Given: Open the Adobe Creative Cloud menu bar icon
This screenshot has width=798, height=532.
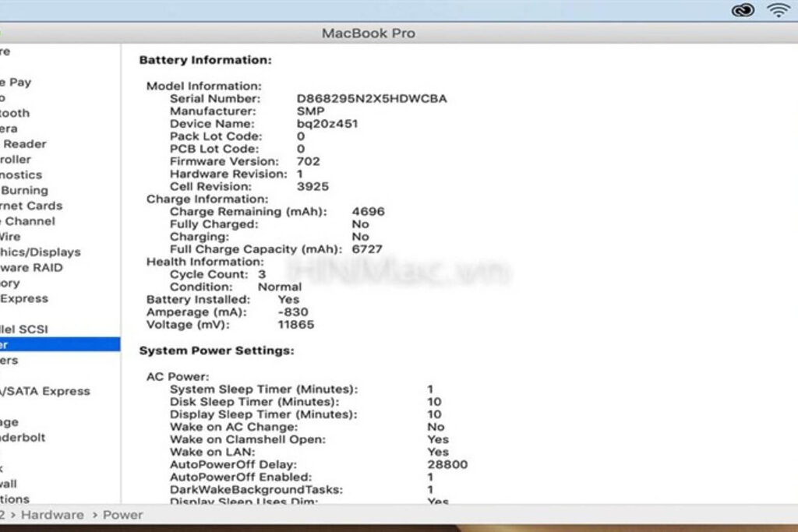Looking at the screenshot, I should tap(743, 10).
